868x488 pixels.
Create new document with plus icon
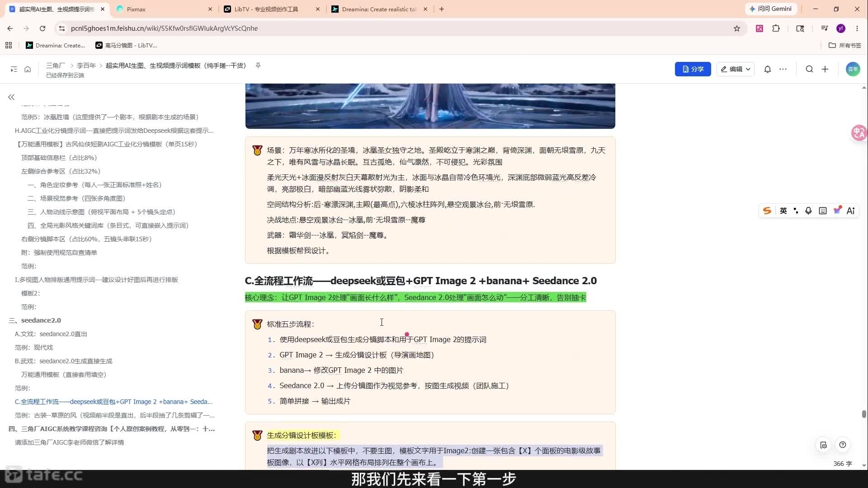click(825, 69)
